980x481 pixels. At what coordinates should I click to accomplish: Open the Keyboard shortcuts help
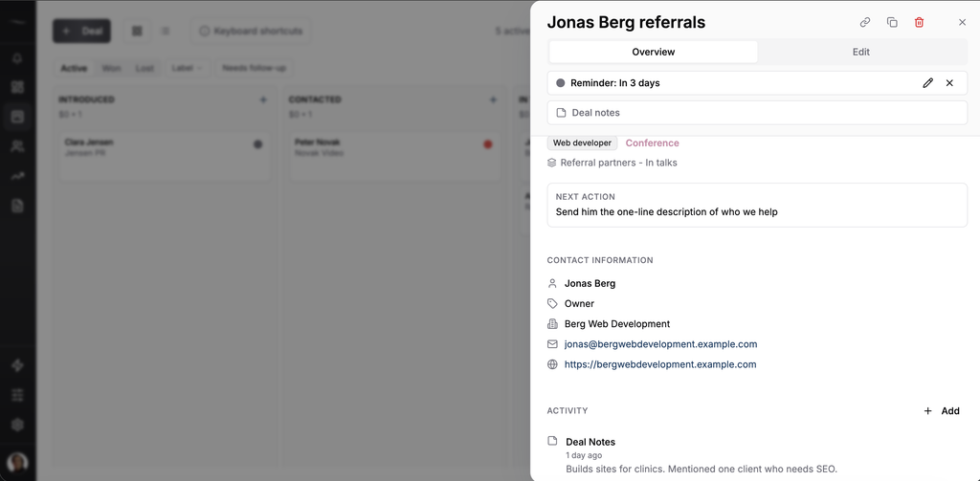tap(251, 31)
